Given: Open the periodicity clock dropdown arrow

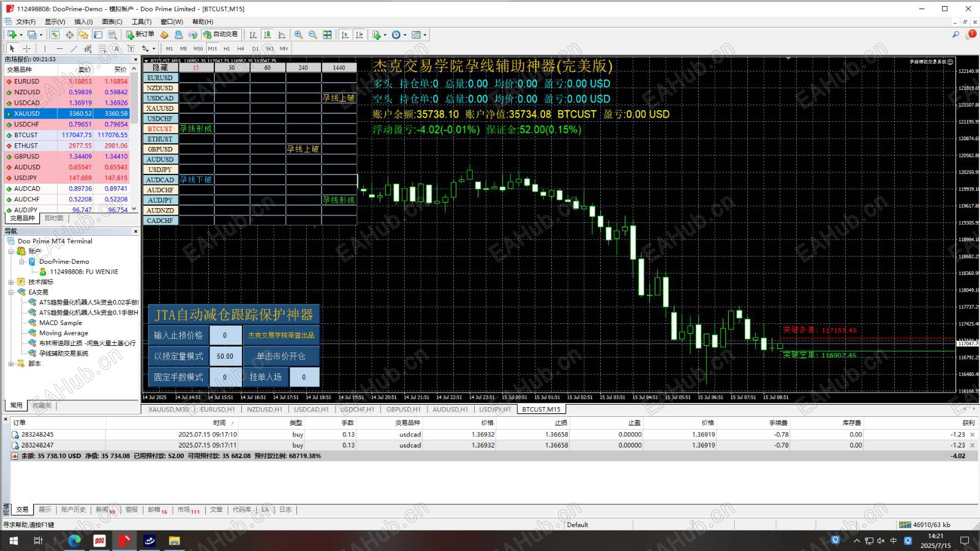Looking at the screenshot, I should point(405,35).
